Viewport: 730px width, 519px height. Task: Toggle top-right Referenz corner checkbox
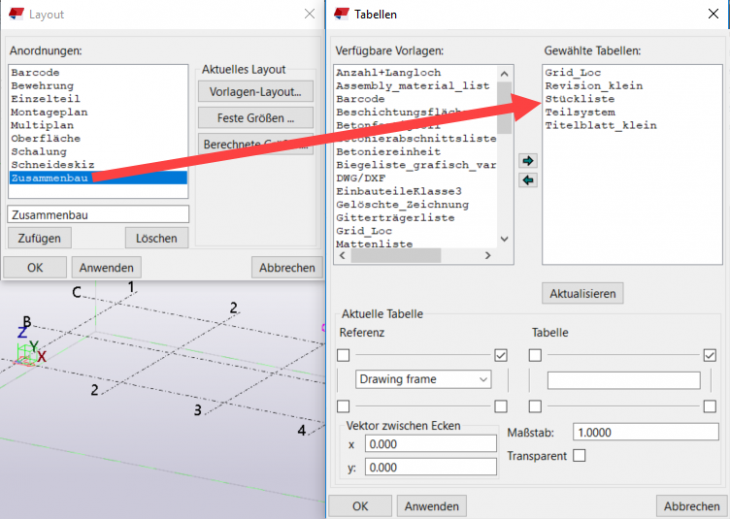[x=501, y=355]
